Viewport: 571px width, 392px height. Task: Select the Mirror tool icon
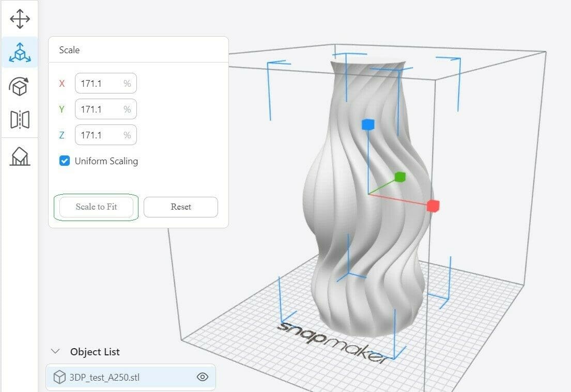(x=20, y=119)
